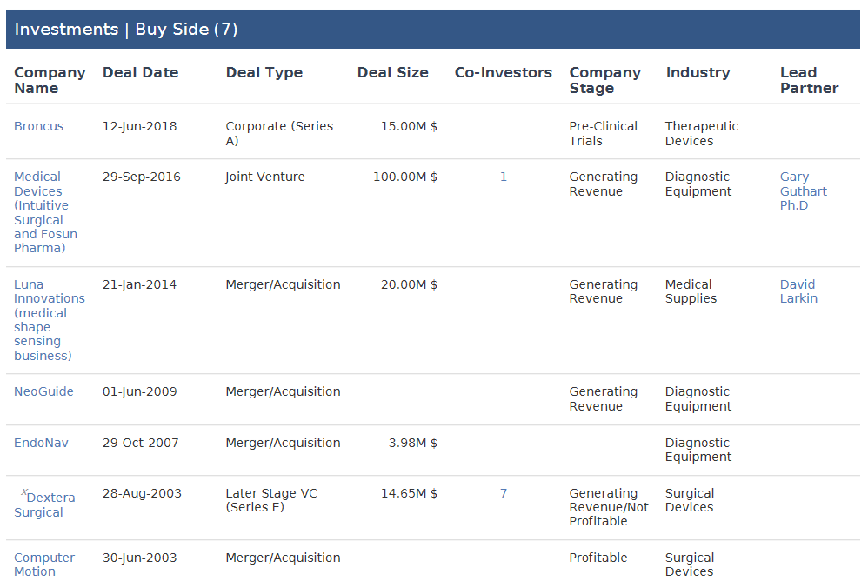Open the EndoNav company link

click(x=41, y=443)
